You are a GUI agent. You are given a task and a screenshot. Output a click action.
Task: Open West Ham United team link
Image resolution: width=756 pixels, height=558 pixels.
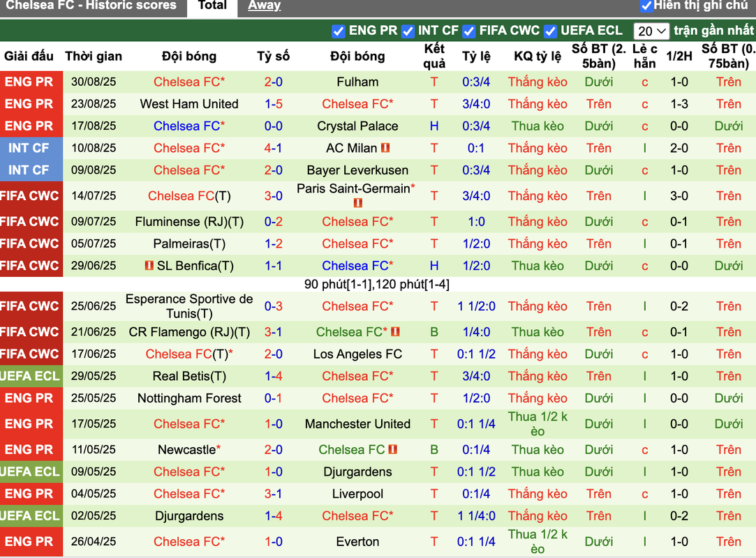point(189,104)
